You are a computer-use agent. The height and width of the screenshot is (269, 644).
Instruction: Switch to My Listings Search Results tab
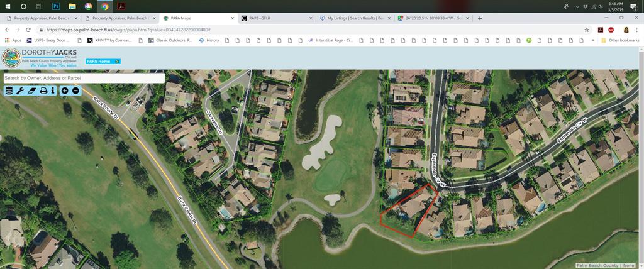[x=355, y=18]
